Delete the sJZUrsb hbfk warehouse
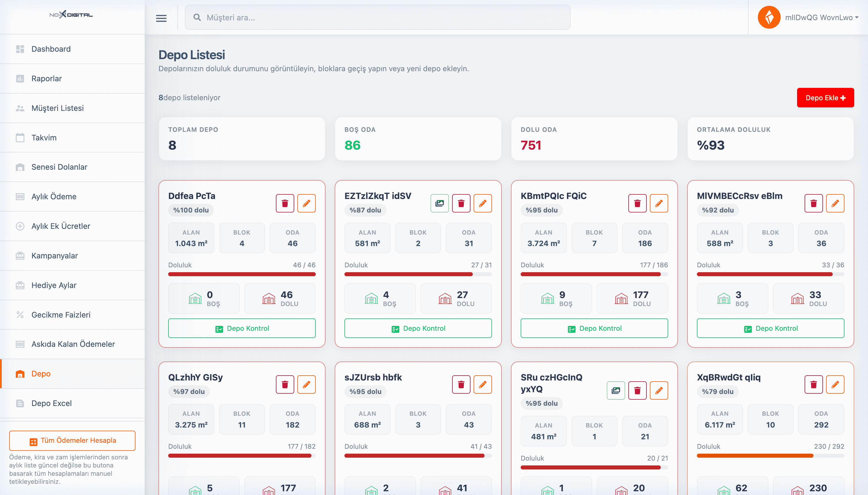This screenshot has width=868, height=495. (461, 384)
